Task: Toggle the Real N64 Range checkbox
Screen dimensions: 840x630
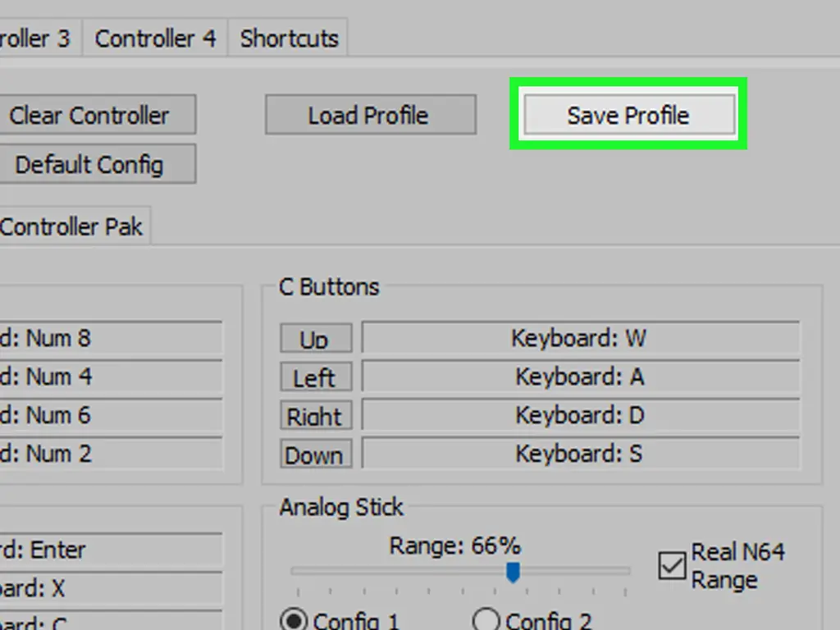Action: [x=672, y=566]
